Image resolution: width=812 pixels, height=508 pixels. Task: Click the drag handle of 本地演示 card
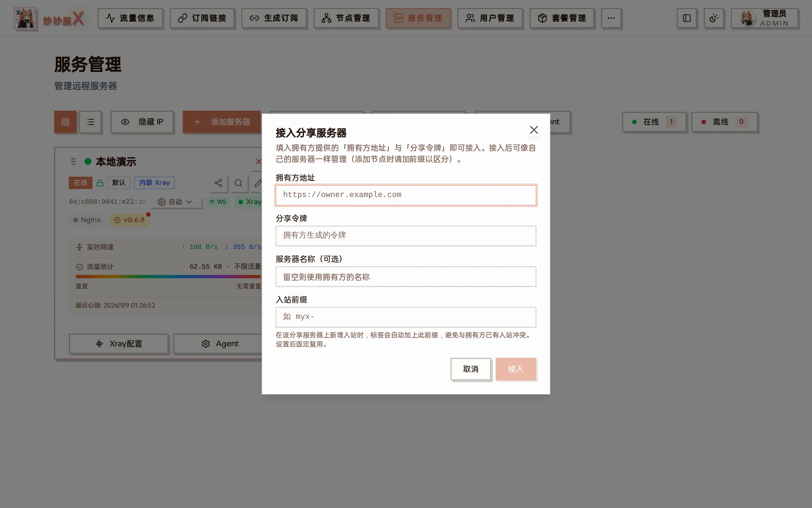pyautogui.click(x=73, y=162)
